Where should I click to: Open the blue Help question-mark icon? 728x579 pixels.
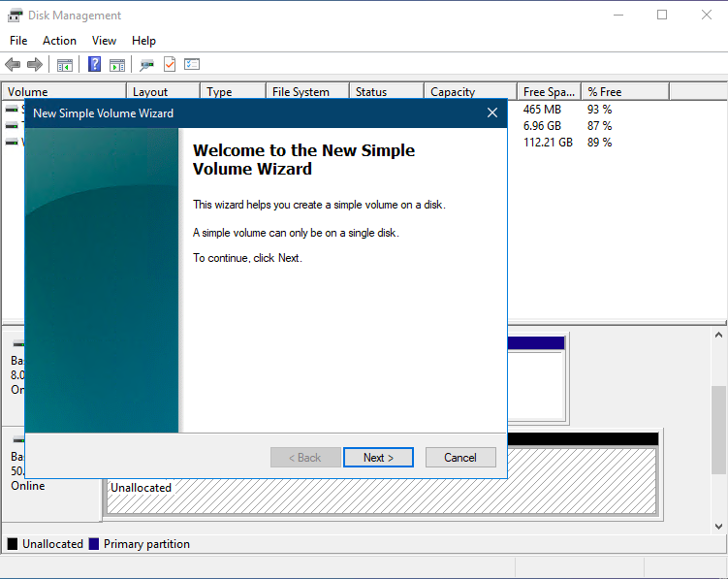(94, 64)
